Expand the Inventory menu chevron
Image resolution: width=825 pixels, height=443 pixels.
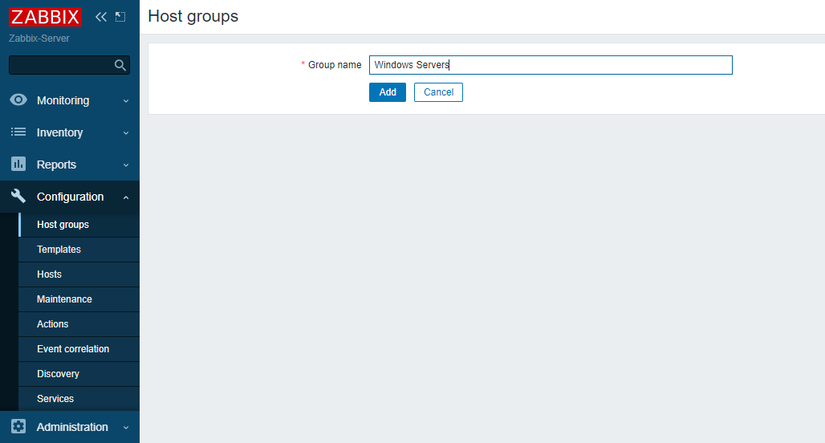(126, 133)
